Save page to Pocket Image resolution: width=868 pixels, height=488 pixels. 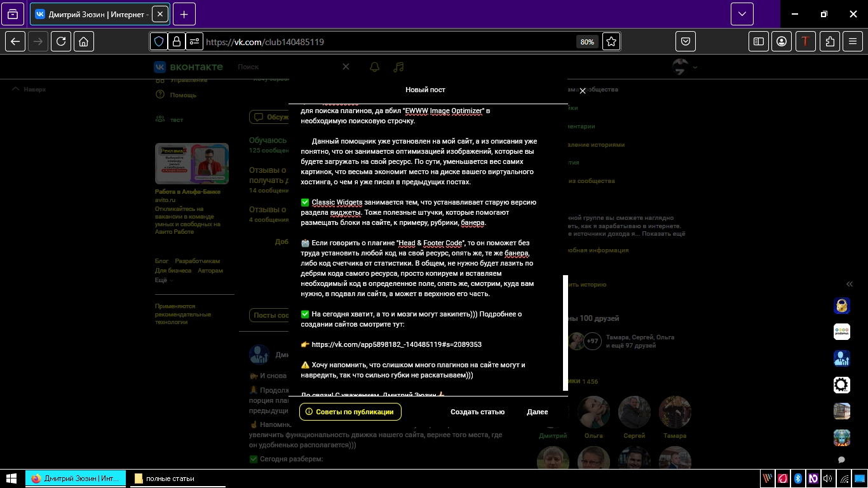686,42
